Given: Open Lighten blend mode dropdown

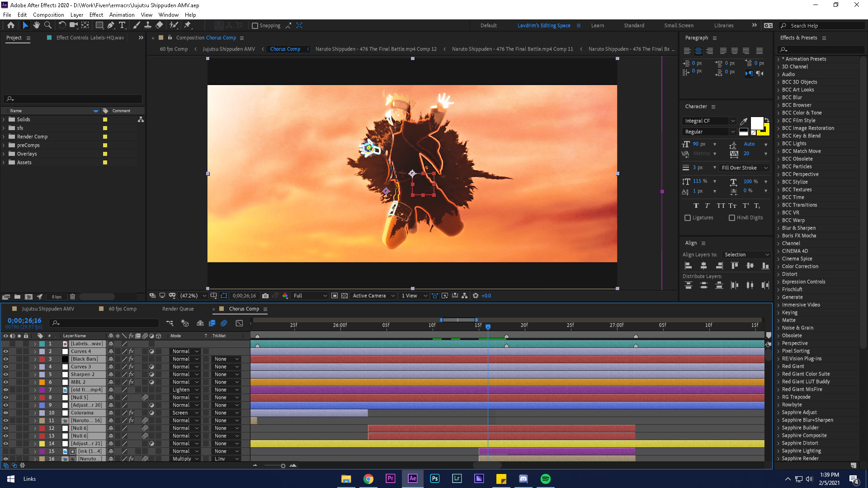Looking at the screenshot, I should coord(185,390).
